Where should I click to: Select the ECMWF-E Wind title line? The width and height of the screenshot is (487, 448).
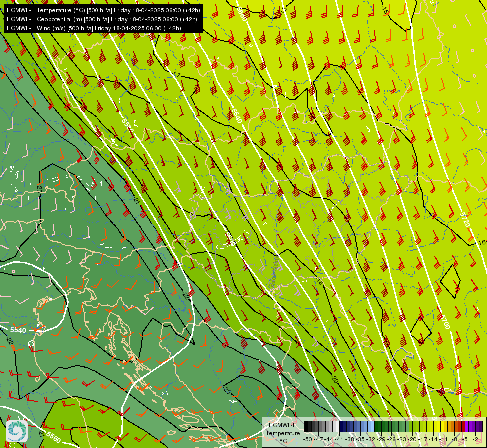(94, 28)
